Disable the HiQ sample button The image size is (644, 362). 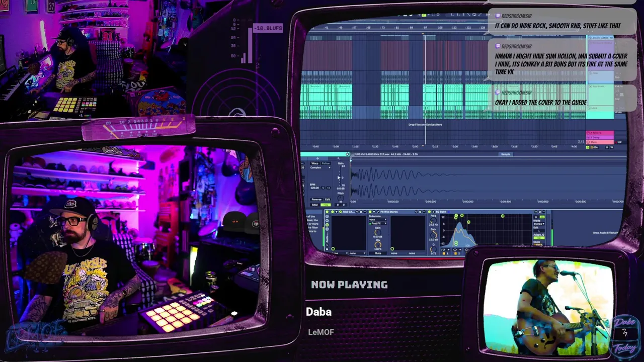coord(326,205)
